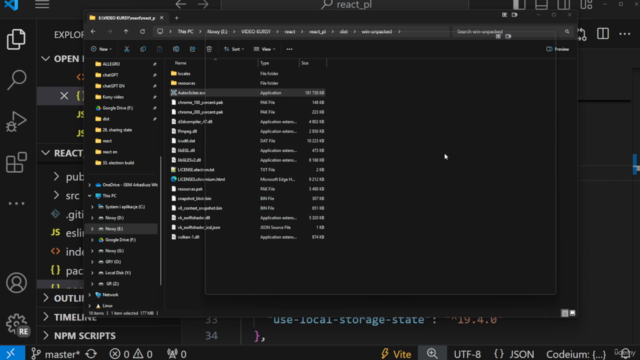Open Manage gear in VS Code
Viewport: 640px width, 360px height.
[x=16, y=324]
